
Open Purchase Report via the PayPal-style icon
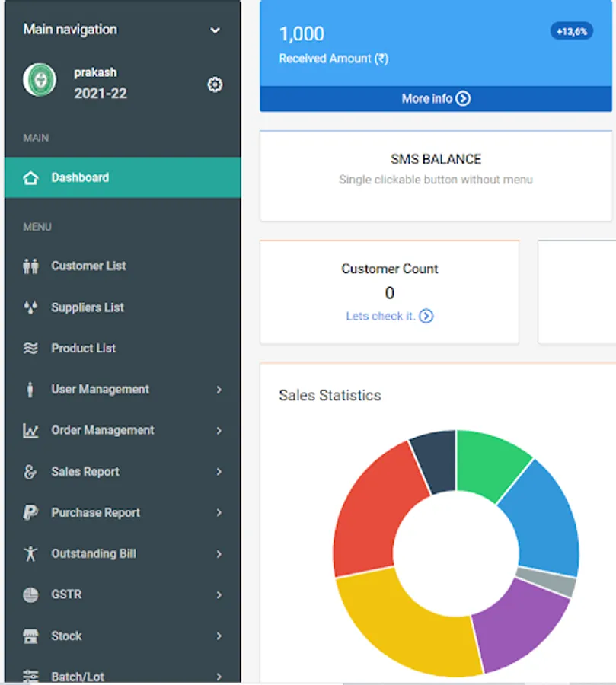[30, 512]
